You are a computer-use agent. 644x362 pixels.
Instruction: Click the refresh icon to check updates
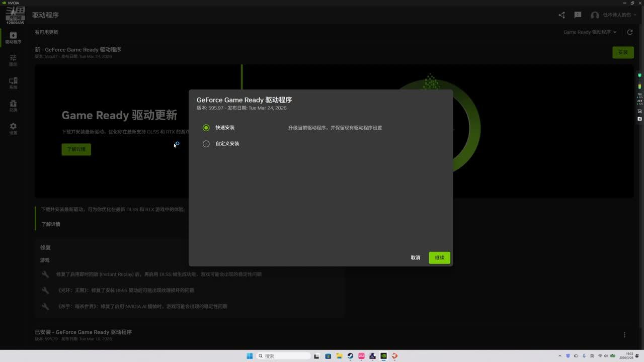point(629,32)
